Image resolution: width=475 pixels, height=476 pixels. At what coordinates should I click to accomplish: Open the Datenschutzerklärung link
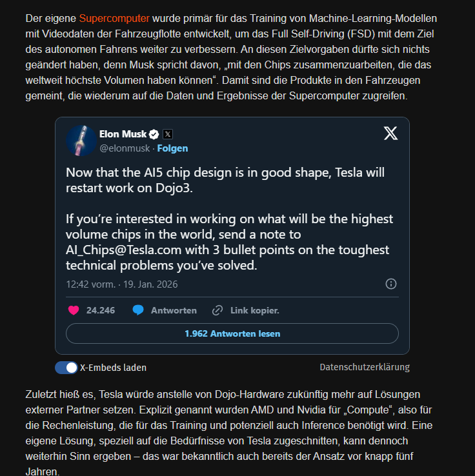click(365, 367)
